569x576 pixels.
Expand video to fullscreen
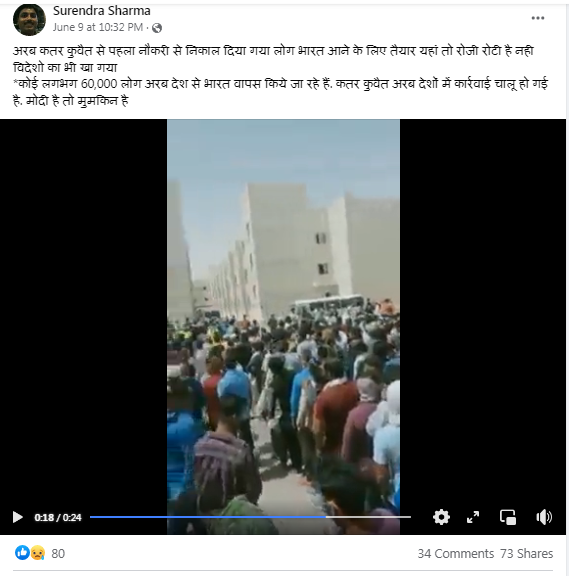(x=473, y=517)
